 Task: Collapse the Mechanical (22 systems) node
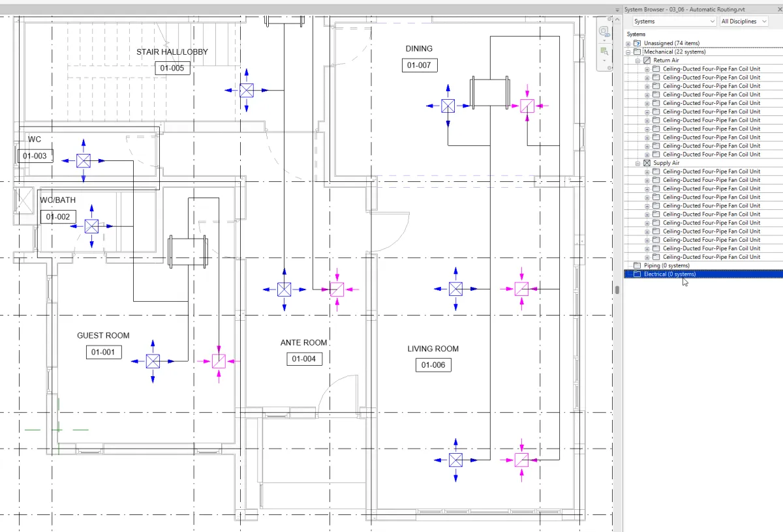pos(628,52)
